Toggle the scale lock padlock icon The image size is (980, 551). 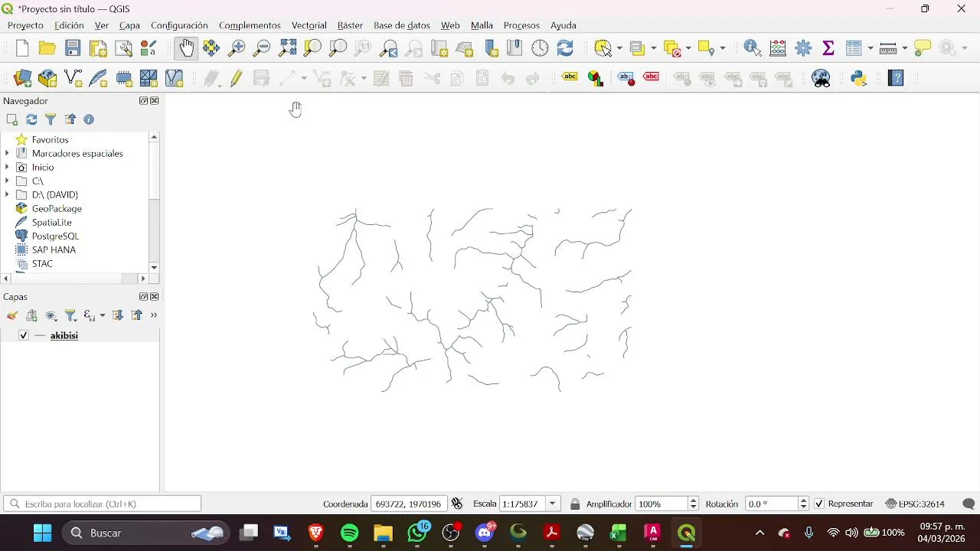click(575, 504)
